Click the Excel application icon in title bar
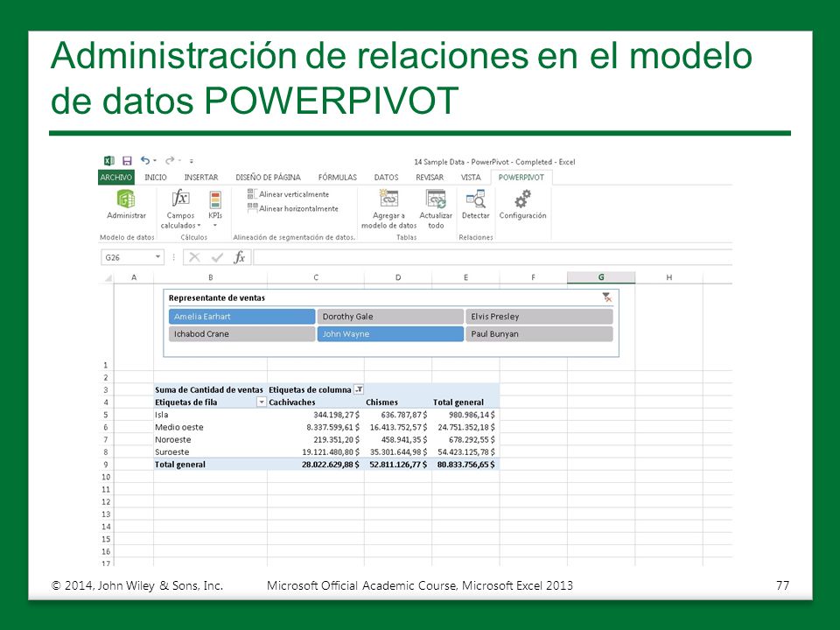This screenshot has width=840, height=630. point(108,161)
